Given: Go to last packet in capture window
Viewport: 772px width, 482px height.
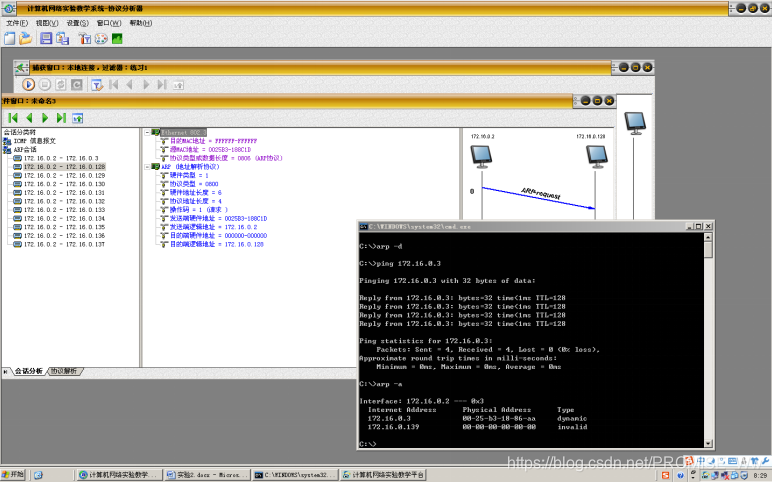Looking at the screenshot, I should coord(162,85).
